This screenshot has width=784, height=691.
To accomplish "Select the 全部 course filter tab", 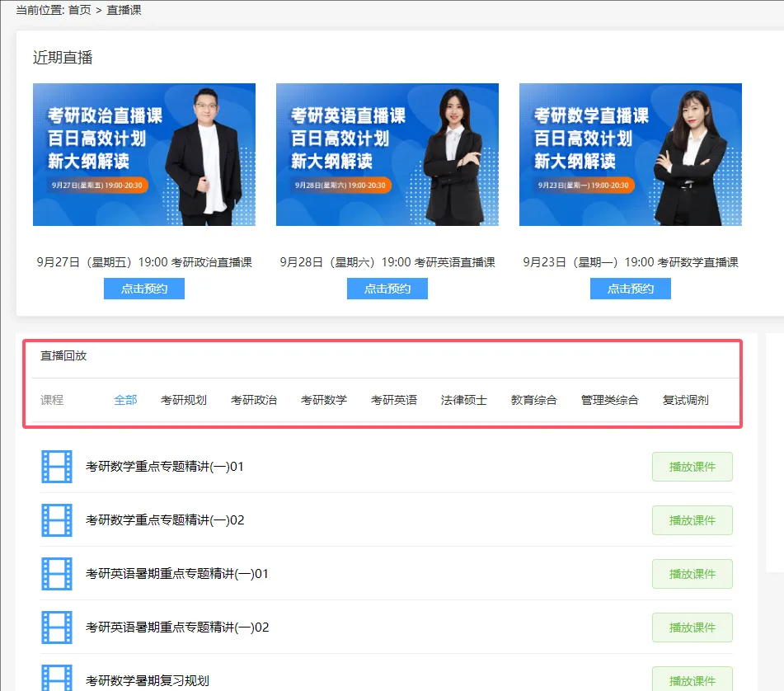I will [125, 400].
